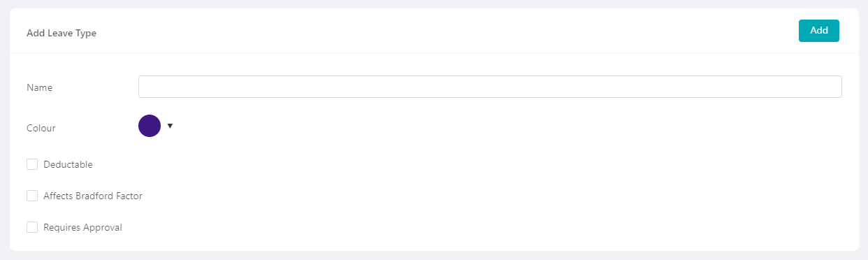
Task: Click the teal Add button
Action: point(818,31)
